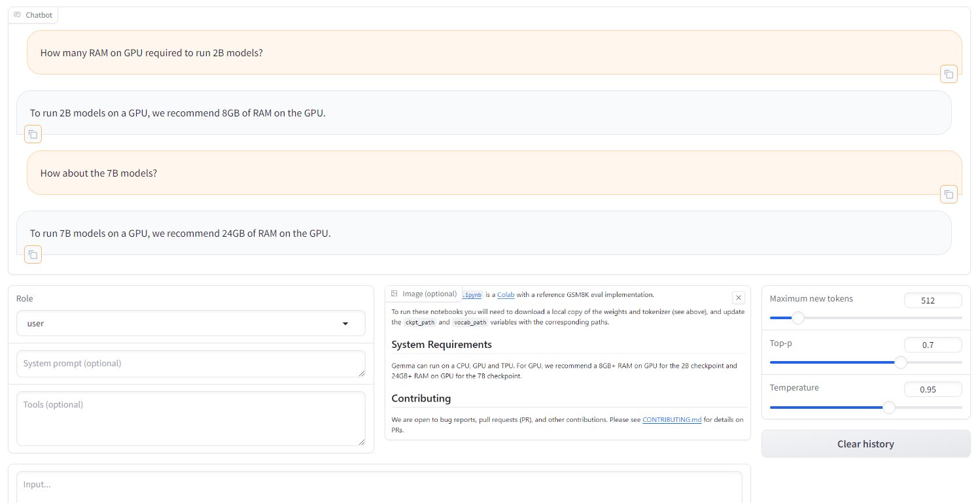Focus the System prompt text box
This screenshot has height=503, width=980.
click(190, 364)
